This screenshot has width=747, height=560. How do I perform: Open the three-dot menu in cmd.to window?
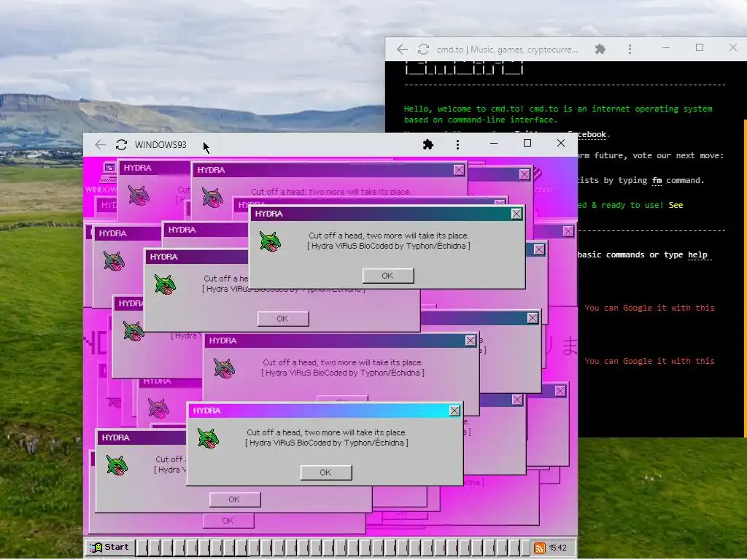tap(630, 49)
